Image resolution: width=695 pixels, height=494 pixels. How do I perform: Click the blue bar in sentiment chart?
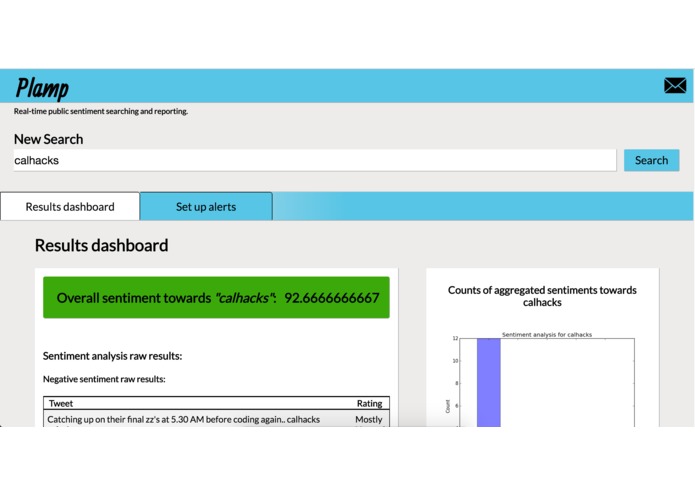pos(488,382)
